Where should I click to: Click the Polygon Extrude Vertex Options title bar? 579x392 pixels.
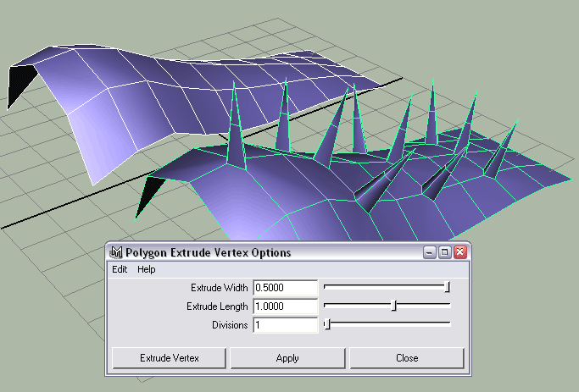click(x=271, y=252)
